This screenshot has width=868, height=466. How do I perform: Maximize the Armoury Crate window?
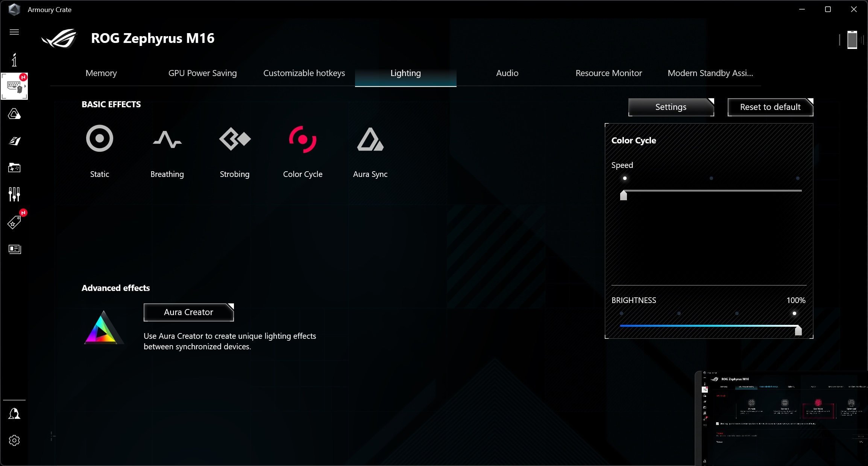coord(828,9)
